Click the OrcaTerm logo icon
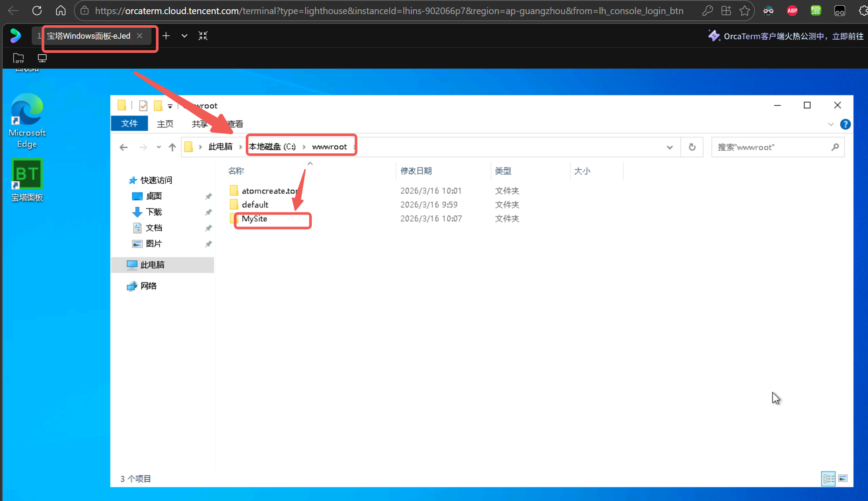Viewport: 868px width, 501px height. 16,36
